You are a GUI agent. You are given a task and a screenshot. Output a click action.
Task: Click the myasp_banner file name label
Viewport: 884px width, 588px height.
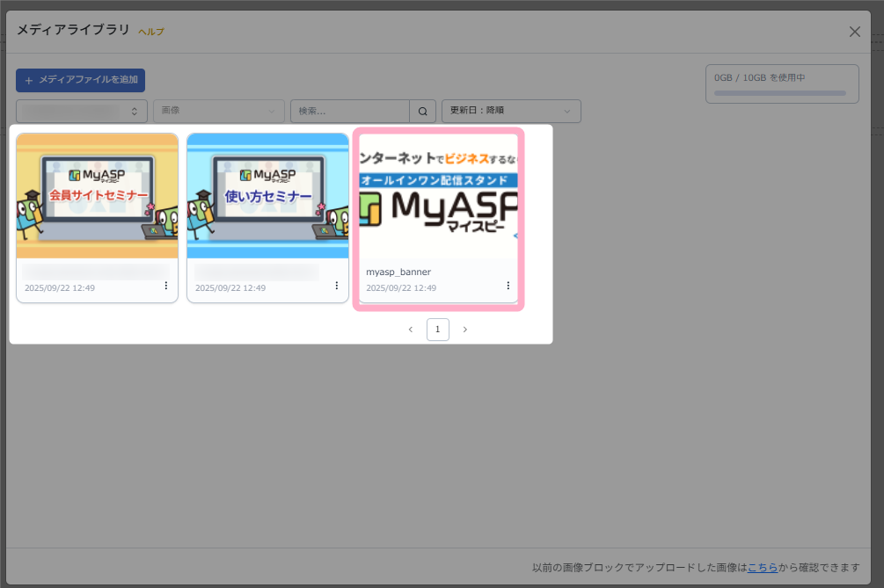coord(398,272)
